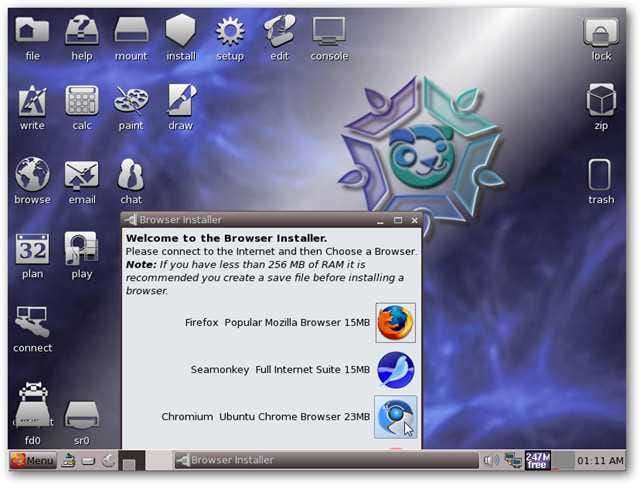The width and height of the screenshot is (640, 485).
Task: Click the taskbar moon-shaped launcher
Action: point(108,461)
